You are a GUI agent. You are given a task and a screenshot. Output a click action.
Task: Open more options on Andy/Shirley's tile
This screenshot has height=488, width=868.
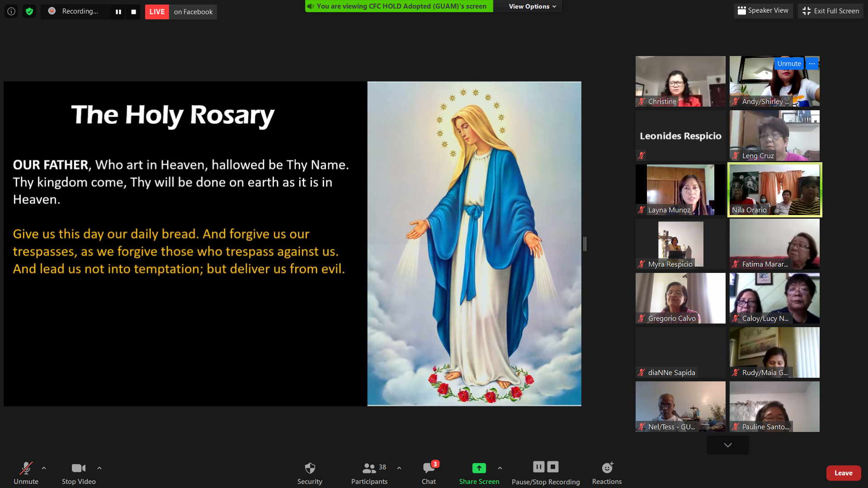pyautogui.click(x=812, y=64)
